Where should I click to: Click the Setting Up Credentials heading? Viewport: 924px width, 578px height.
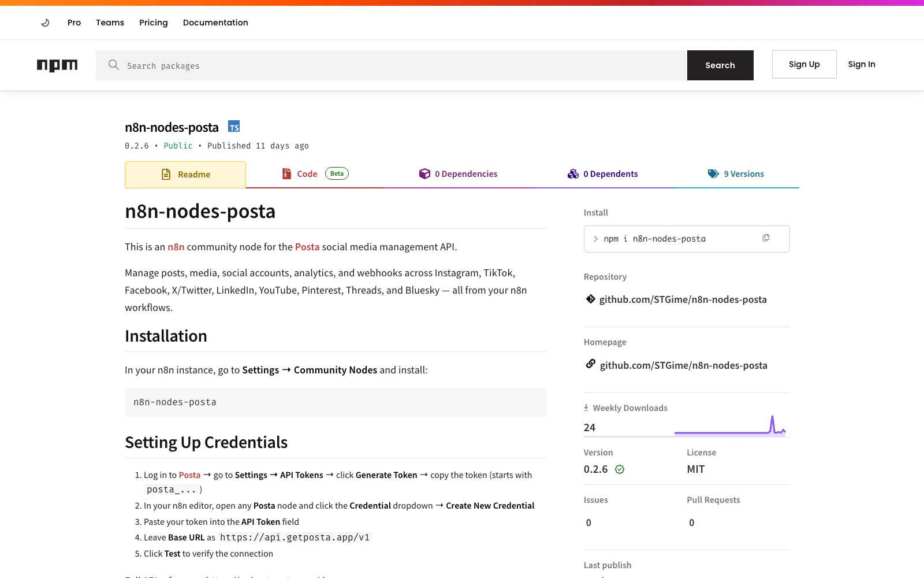[206, 442]
